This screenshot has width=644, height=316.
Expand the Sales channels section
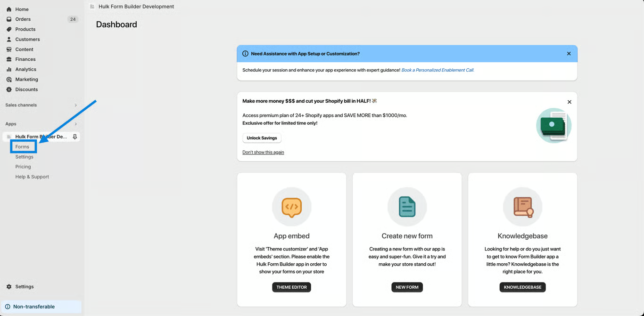point(75,105)
